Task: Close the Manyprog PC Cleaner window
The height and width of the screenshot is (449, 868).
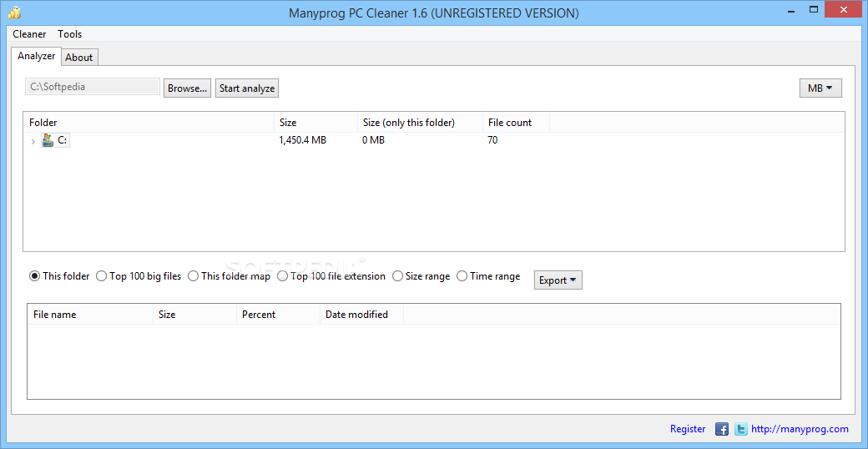Action: point(843,9)
